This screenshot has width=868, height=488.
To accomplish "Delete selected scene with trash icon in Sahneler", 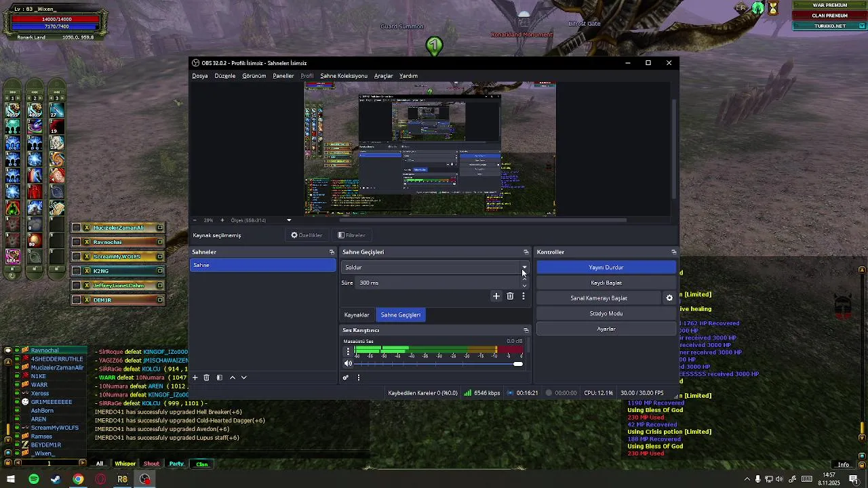I will click(207, 378).
